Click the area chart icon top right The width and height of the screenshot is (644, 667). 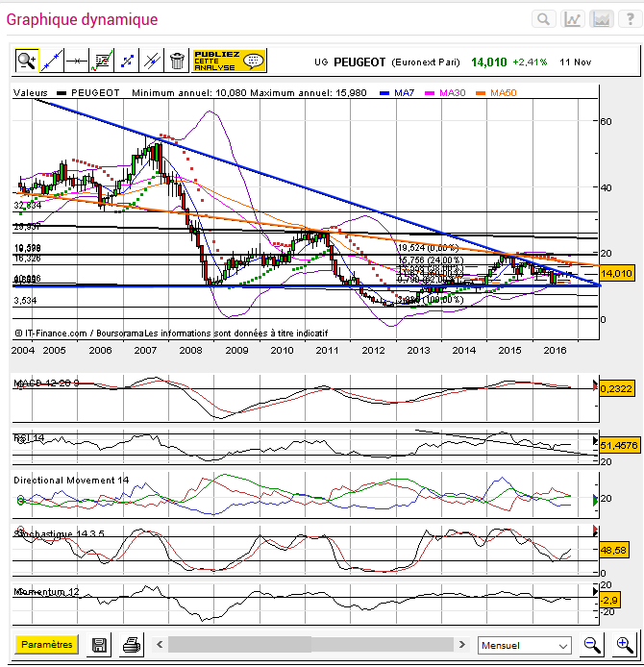tap(602, 19)
